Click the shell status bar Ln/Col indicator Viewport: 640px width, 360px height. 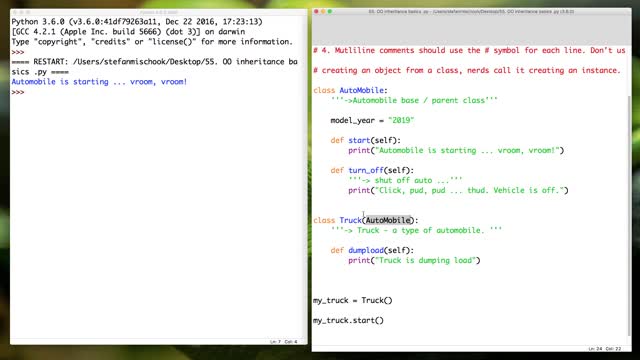(x=284, y=342)
